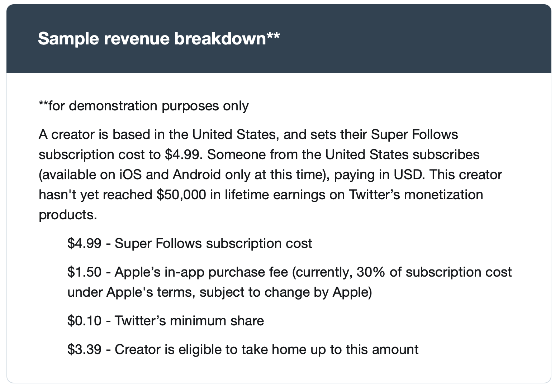Click the "$0.10" amount in the list
The width and height of the screenshot is (560, 392).
click(84, 321)
